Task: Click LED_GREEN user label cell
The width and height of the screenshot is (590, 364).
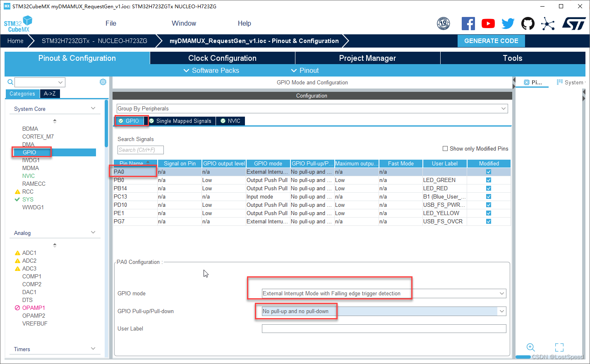Action: coord(445,180)
